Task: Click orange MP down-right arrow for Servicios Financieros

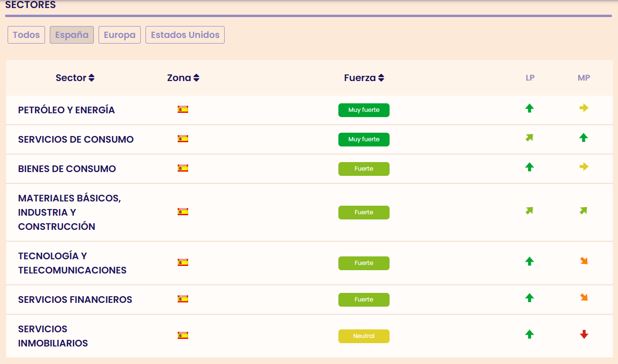Action: (584, 298)
